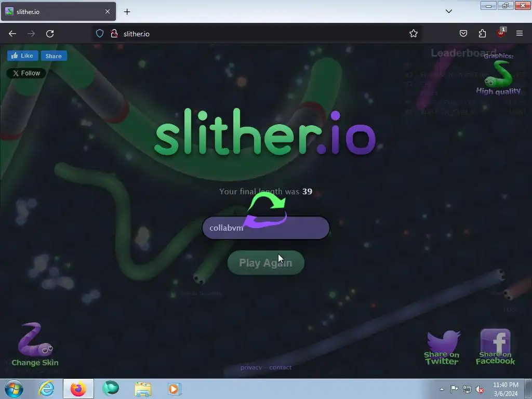Viewport: 532px width, 399px height.
Task: Open the clock showing 11:40 PM
Action: click(506, 389)
